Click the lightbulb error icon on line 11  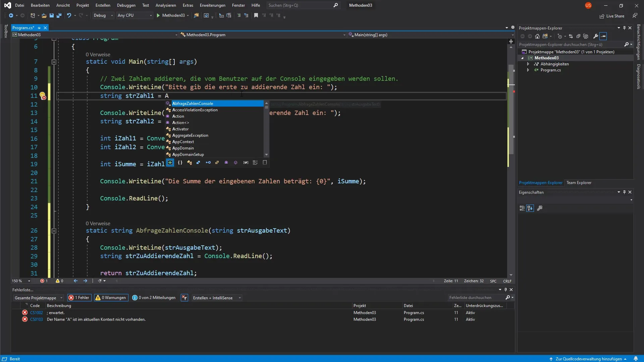(43, 96)
